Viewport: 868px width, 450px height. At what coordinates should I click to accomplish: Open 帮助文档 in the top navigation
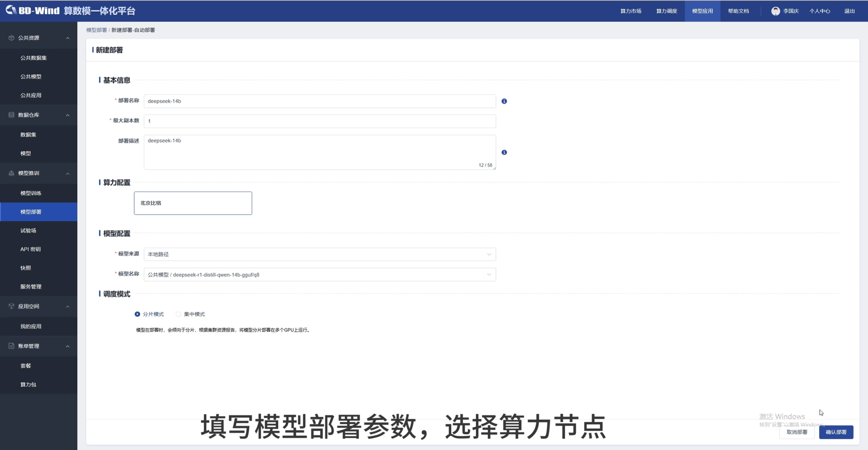(x=738, y=11)
